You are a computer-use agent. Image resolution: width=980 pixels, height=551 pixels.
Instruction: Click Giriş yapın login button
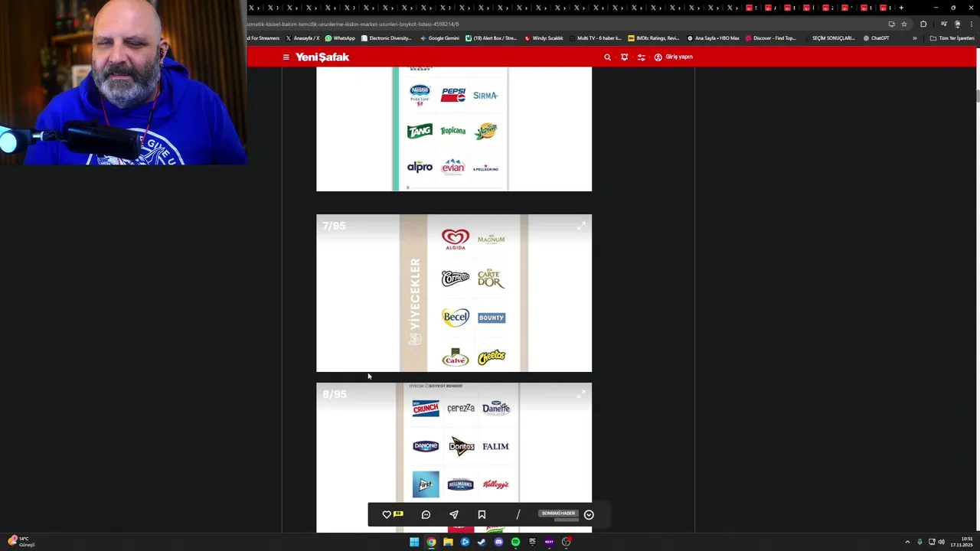coord(673,57)
